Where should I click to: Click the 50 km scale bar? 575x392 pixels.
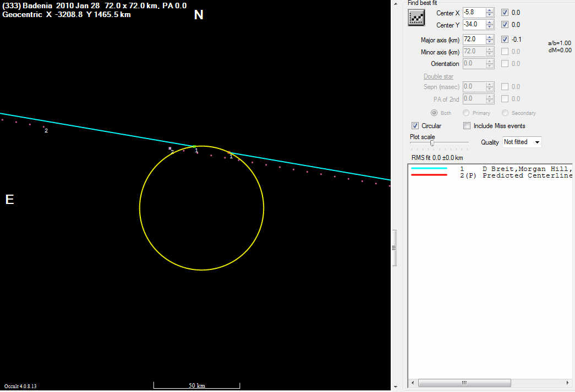(x=196, y=385)
